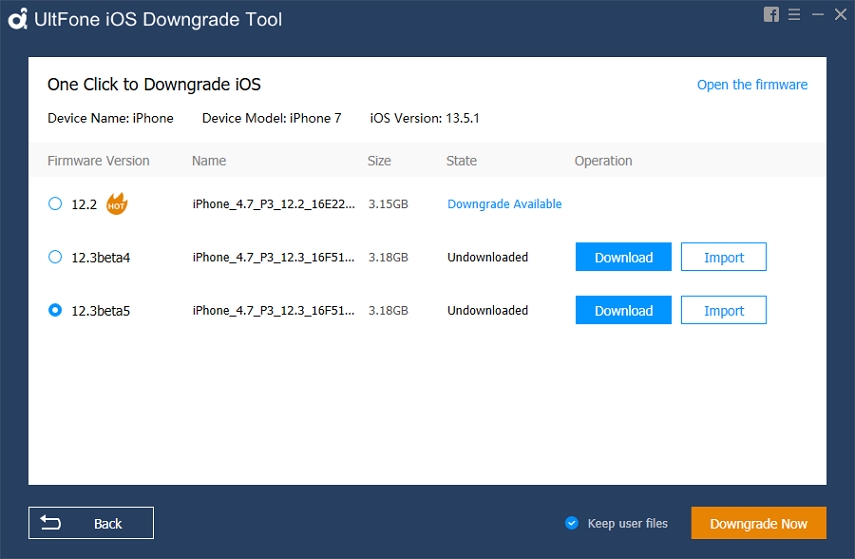This screenshot has width=855, height=559.
Task: Click the back arrow icon
Action: 51,522
